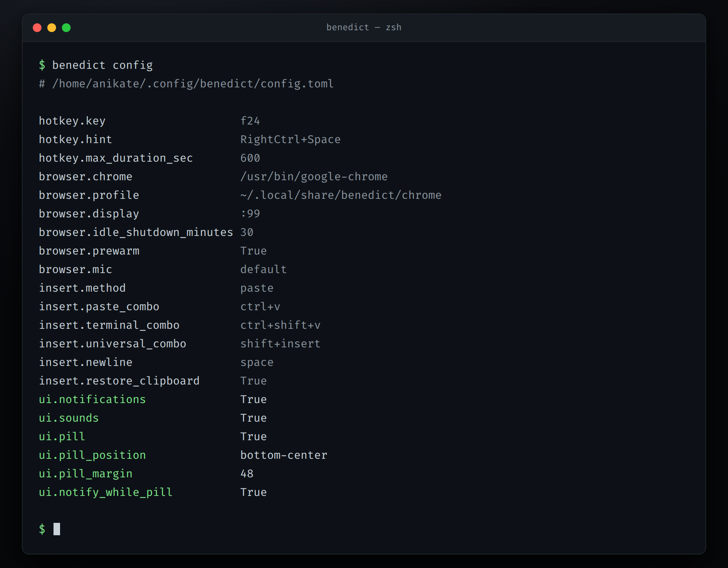Select the '30' idle minutes value

[x=247, y=232]
